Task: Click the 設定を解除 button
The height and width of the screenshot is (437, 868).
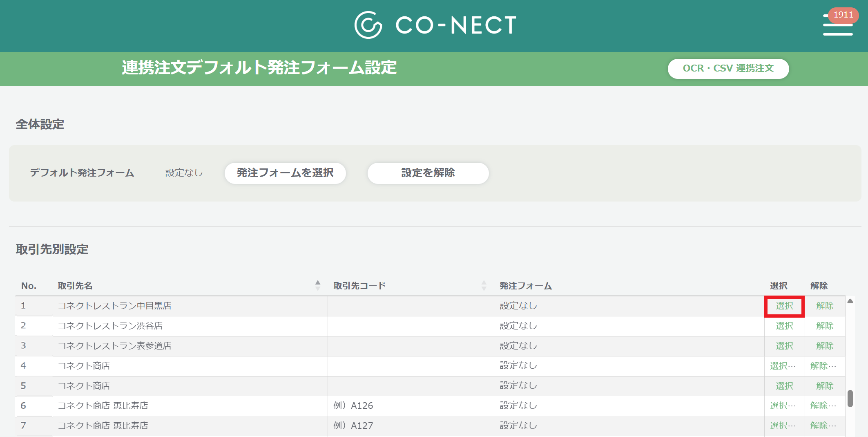Action: (x=428, y=173)
